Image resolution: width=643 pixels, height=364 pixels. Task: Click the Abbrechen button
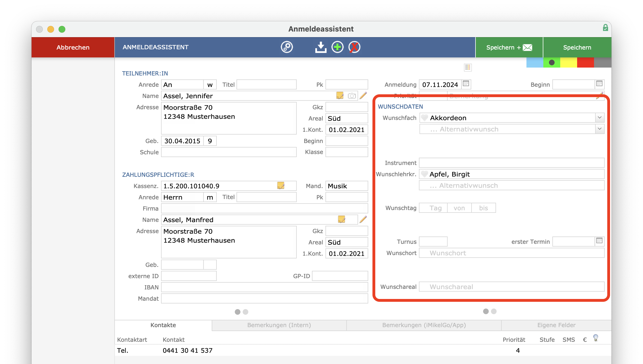(73, 47)
